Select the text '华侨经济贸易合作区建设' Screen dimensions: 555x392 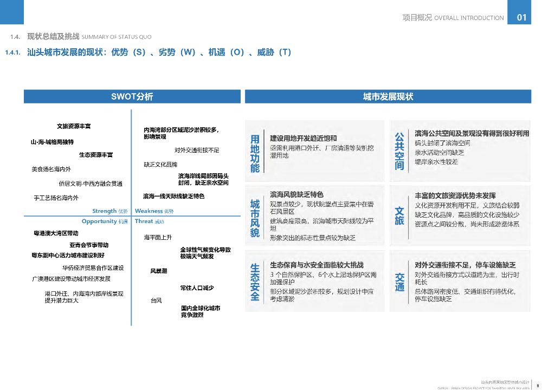[93, 268]
